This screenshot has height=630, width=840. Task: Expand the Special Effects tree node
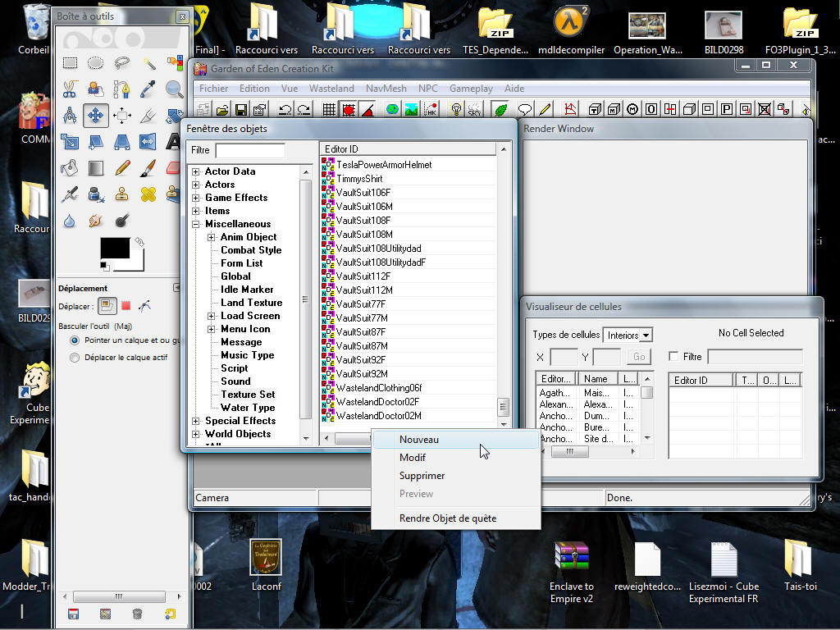pyautogui.click(x=195, y=421)
